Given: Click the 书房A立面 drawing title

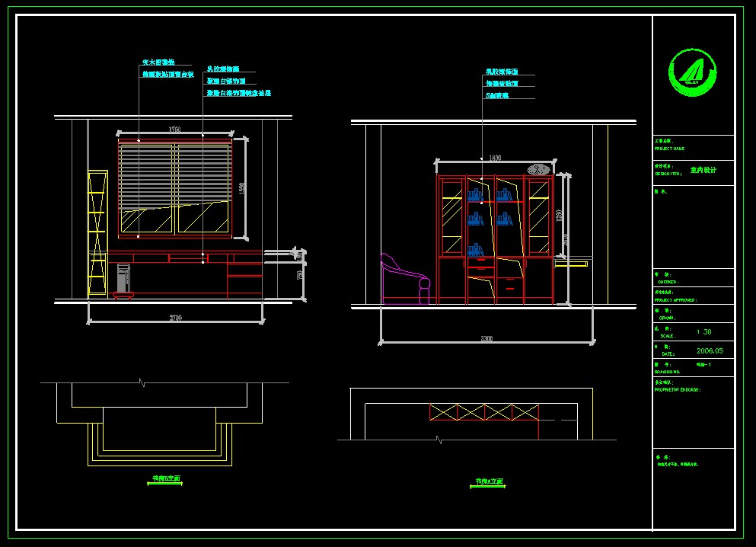Looking at the screenshot, I should click(489, 481).
